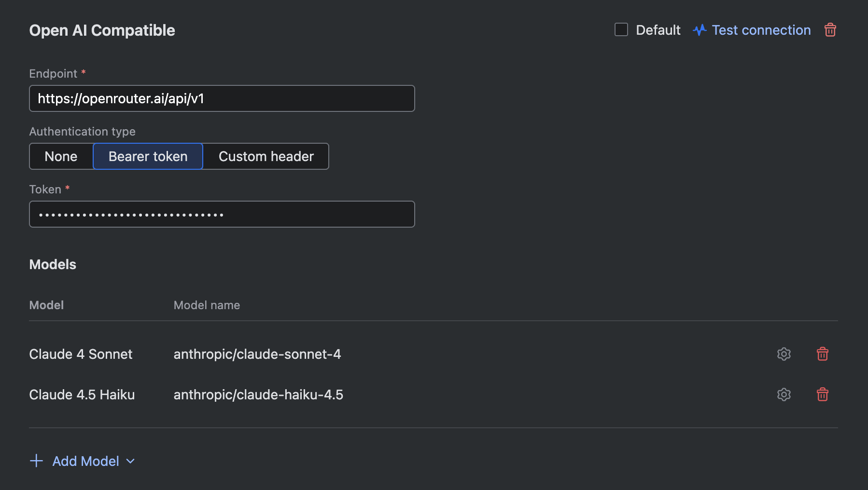
Task: Click the Model column header
Action: click(46, 305)
